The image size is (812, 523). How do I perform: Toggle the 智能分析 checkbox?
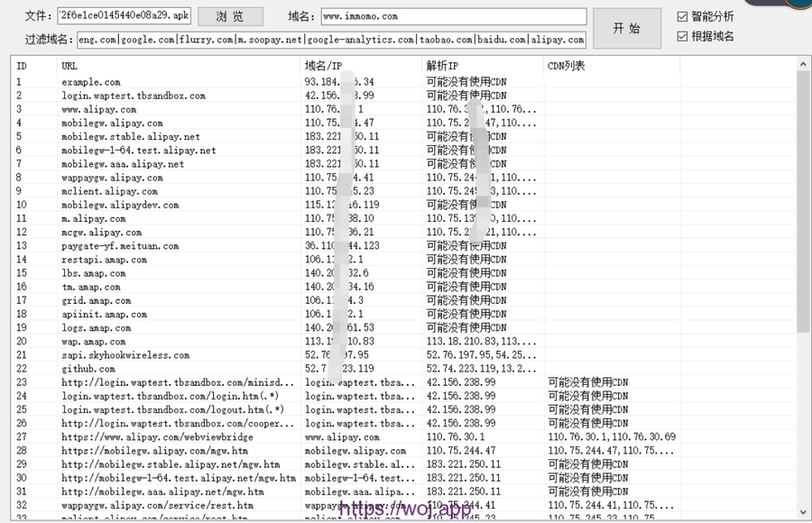point(683,16)
